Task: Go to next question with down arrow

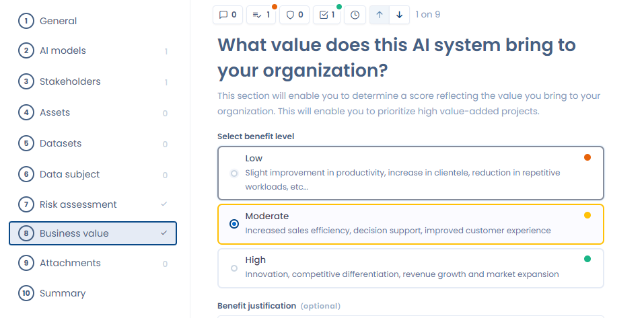Action: 399,14
